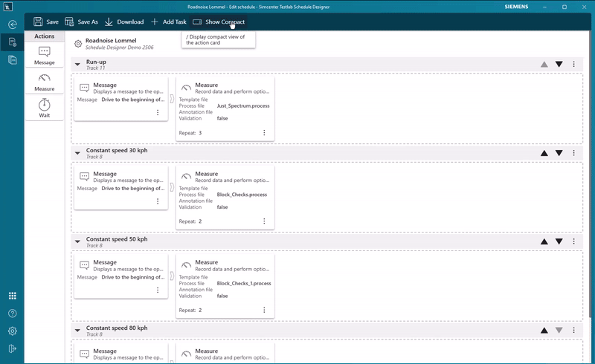
Task: Click the back arrow in the left sidebar
Action: click(12, 24)
